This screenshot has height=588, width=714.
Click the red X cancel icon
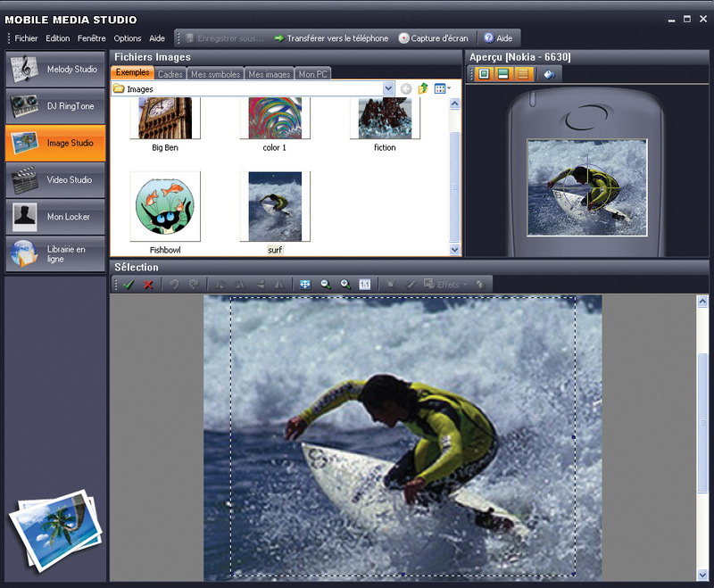pos(148,285)
